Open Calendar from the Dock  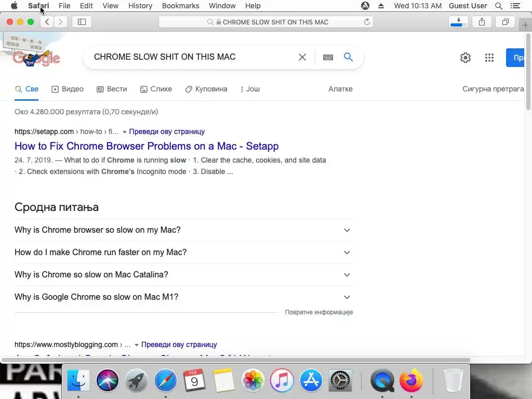194,380
